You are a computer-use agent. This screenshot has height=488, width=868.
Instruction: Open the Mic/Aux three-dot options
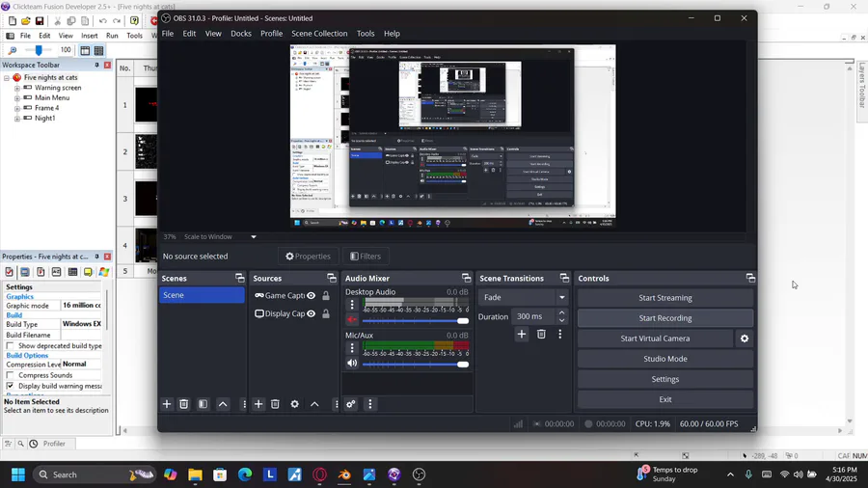[x=352, y=347]
